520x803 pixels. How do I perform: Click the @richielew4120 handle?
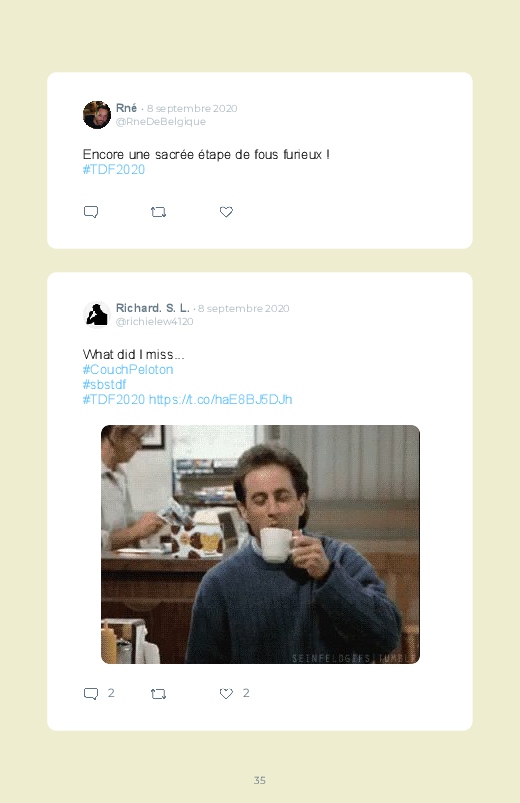pos(155,321)
